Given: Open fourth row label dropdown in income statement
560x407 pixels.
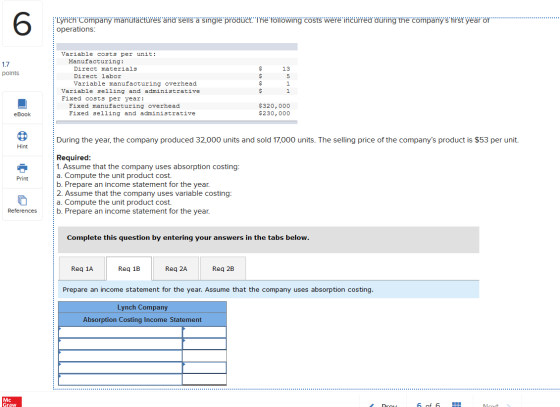Looking at the screenshot, I should click(x=120, y=367).
